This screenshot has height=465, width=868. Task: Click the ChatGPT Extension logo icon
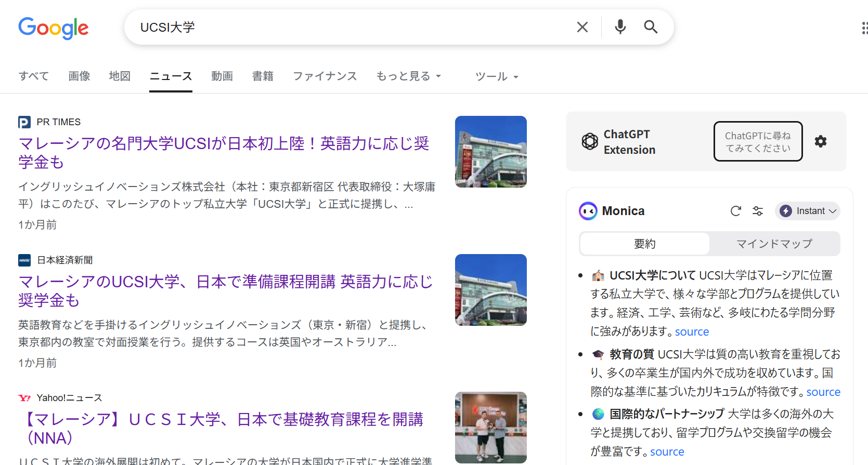590,141
